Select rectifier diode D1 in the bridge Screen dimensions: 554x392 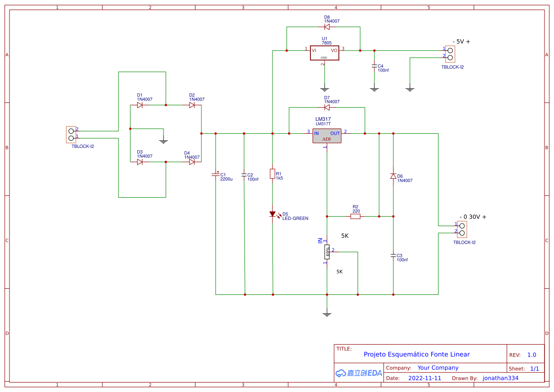click(140, 105)
